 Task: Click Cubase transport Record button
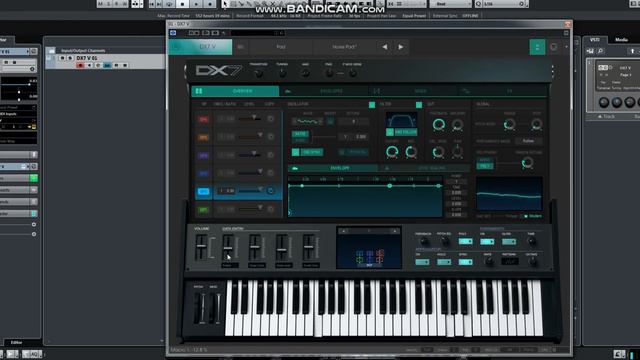pyautogui.click(x=210, y=4)
